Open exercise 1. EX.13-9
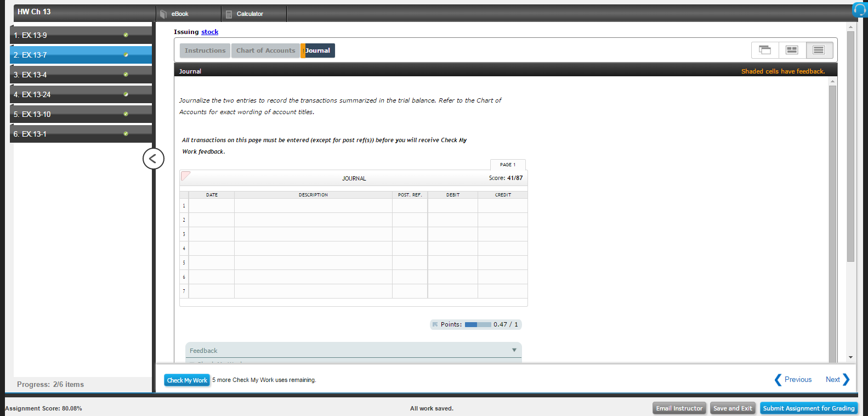This screenshot has width=868, height=416. (x=81, y=35)
